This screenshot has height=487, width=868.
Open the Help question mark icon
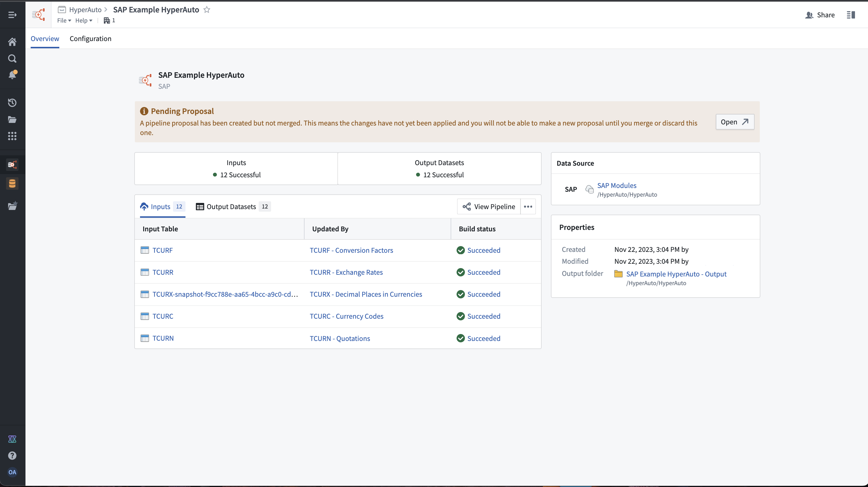click(12, 456)
